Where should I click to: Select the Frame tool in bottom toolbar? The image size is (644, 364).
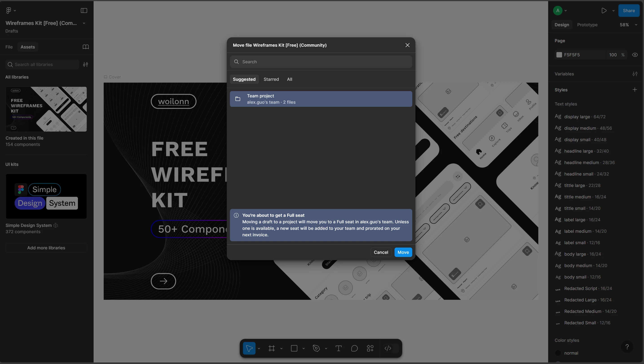[x=272, y=348]
